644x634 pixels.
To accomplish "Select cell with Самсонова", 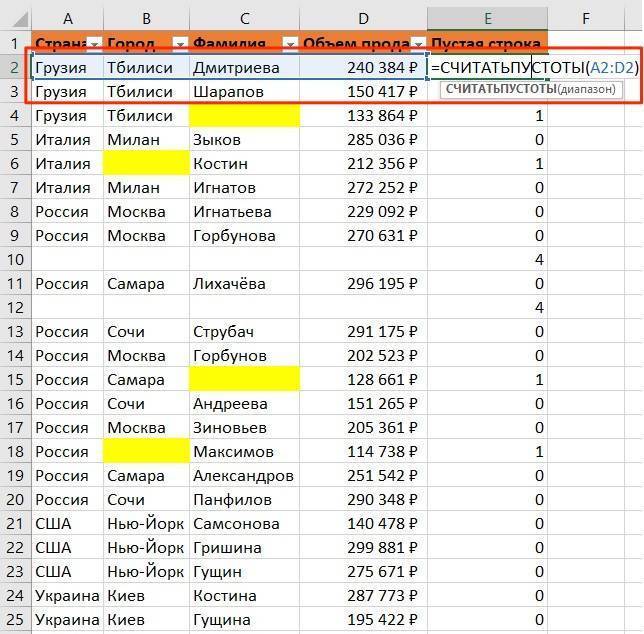I will coord(244,524).
